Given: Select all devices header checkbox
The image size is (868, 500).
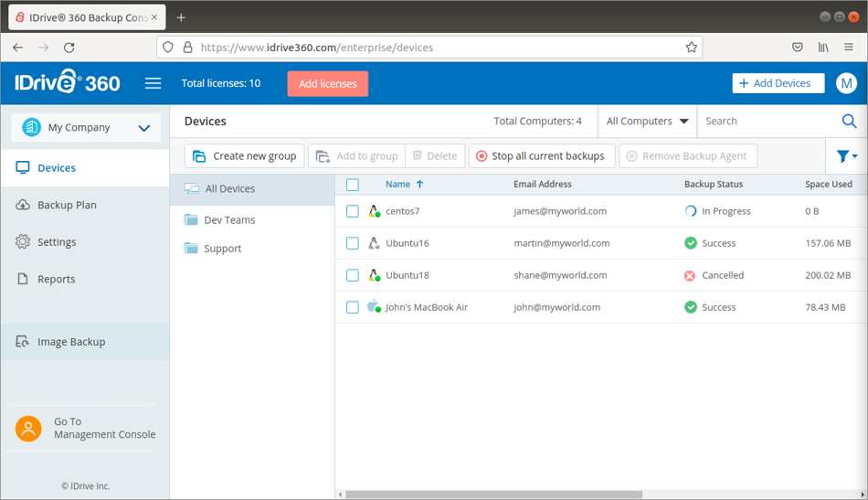Looking at the screenshot, I should [x=352, y=185].
